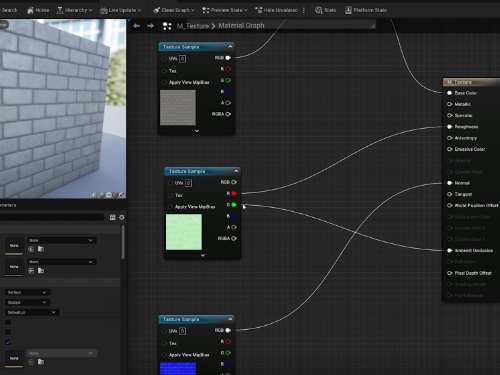Open the Stats toolbar item

325,10
